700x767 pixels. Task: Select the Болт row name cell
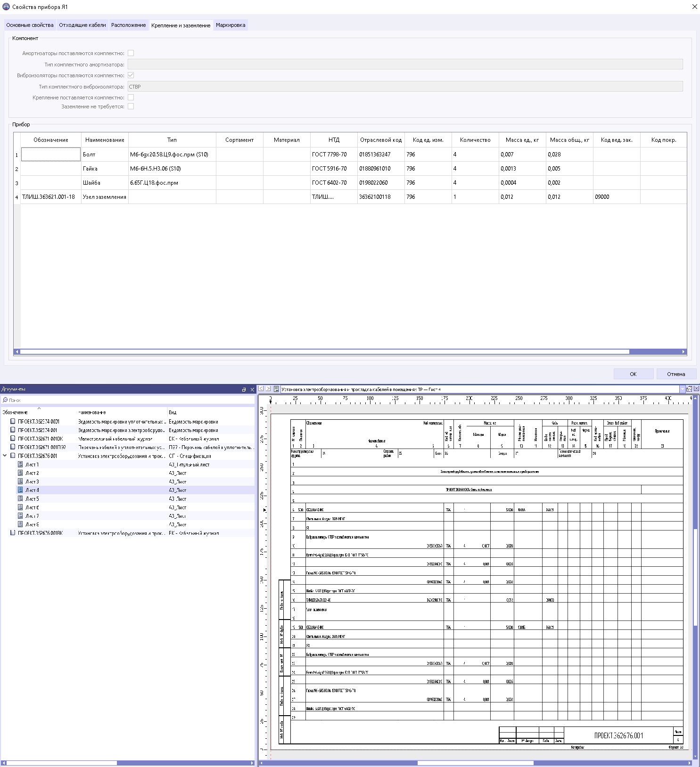(x=105, y=155)
